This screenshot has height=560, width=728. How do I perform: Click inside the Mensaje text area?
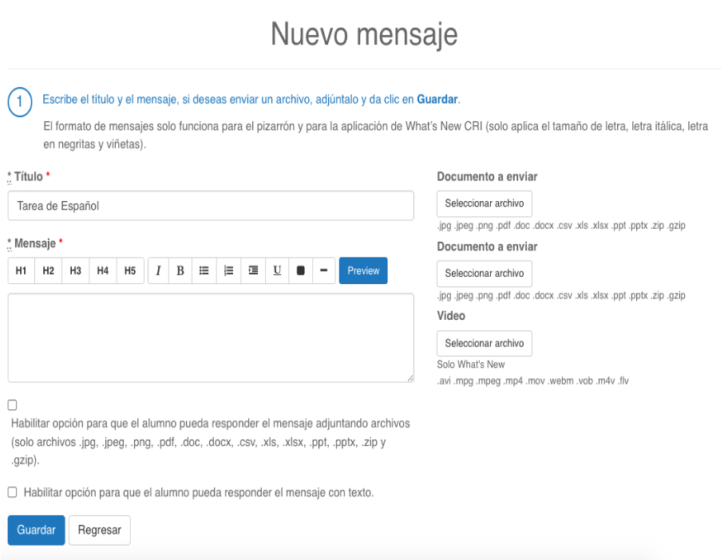click(211, 337)
